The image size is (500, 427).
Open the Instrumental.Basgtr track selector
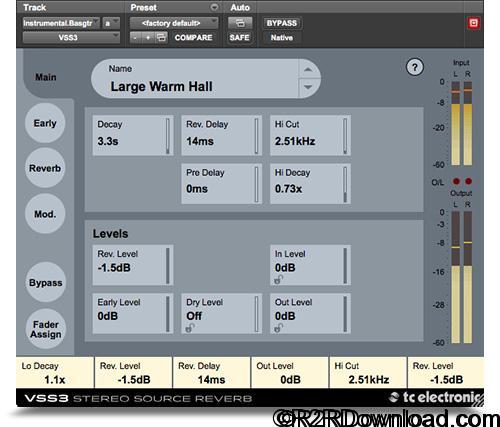61,23
